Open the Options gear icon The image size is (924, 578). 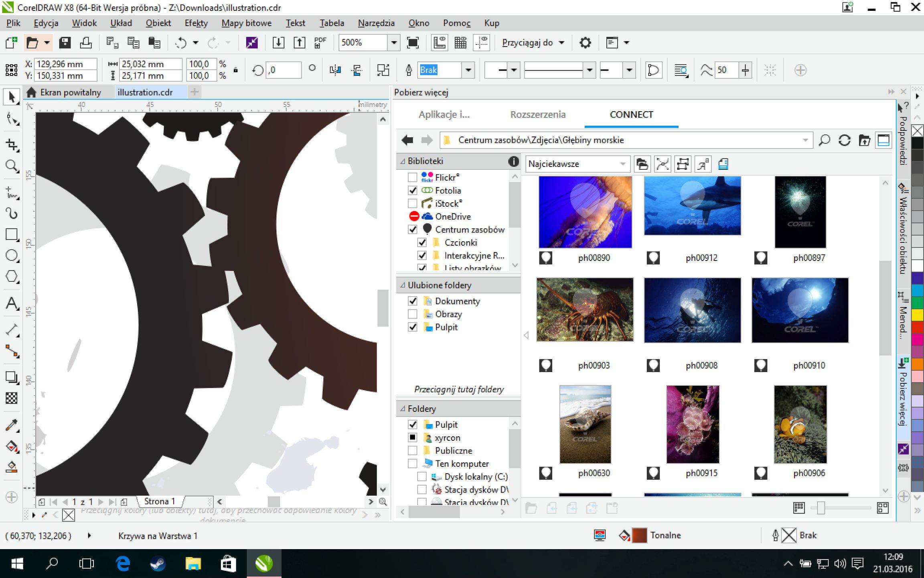tap(585, 43)
